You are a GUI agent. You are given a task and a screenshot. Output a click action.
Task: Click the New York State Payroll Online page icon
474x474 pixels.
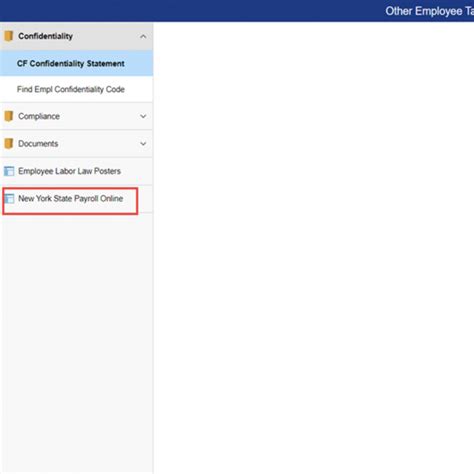pos(9,198)
